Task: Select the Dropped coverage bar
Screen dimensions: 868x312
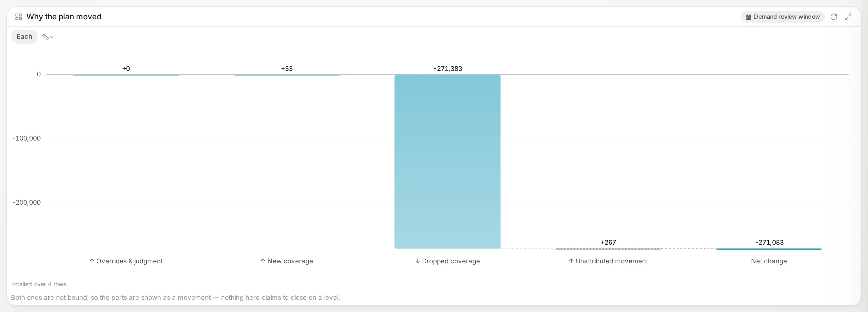Action: [448, 162]
